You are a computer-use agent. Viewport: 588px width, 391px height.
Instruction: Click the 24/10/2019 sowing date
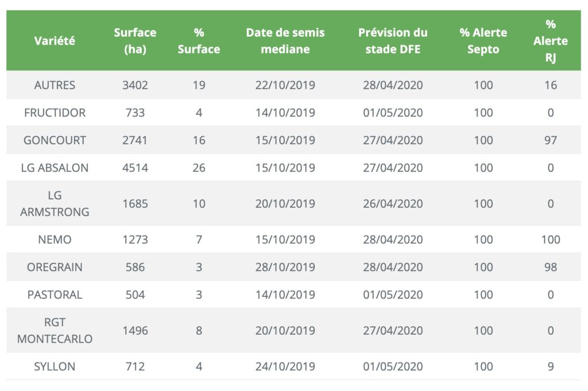[285, 366]
